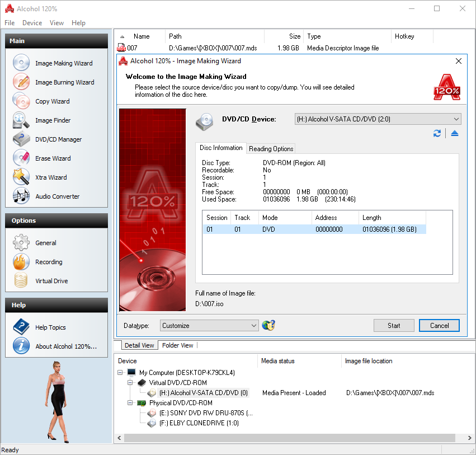Open About Alcohol 120% link

click(66, 346)
